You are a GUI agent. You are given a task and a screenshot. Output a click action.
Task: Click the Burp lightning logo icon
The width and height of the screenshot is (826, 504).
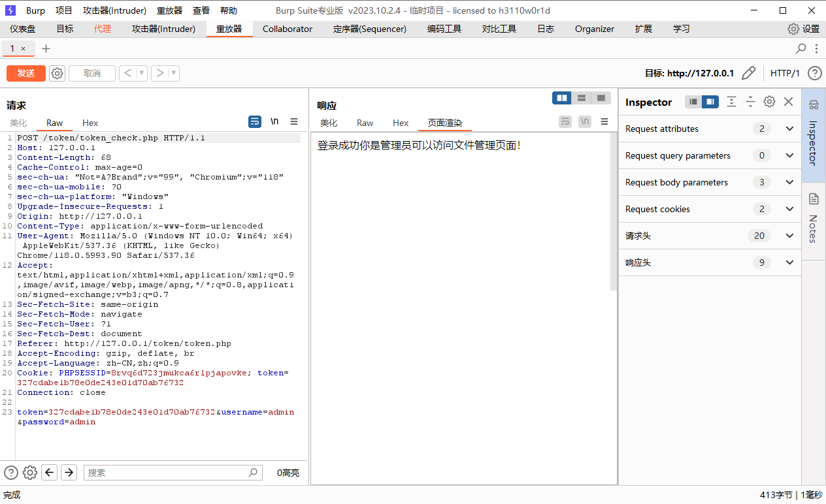(10, 10)
